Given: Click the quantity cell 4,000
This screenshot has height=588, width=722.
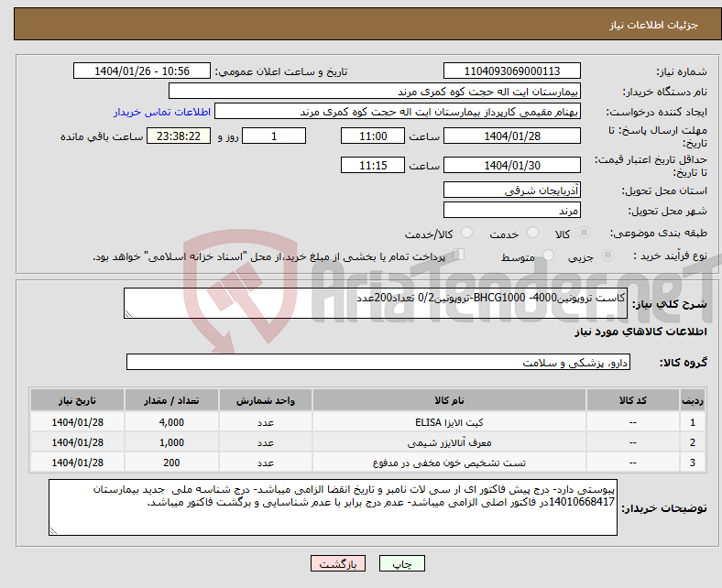Looking at the screenshot, I should tap(171, 422).
